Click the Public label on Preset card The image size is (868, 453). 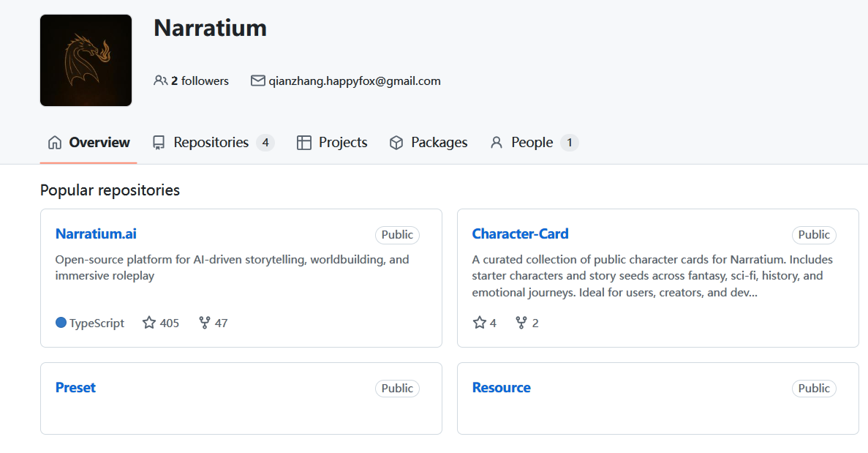point(398,388)
